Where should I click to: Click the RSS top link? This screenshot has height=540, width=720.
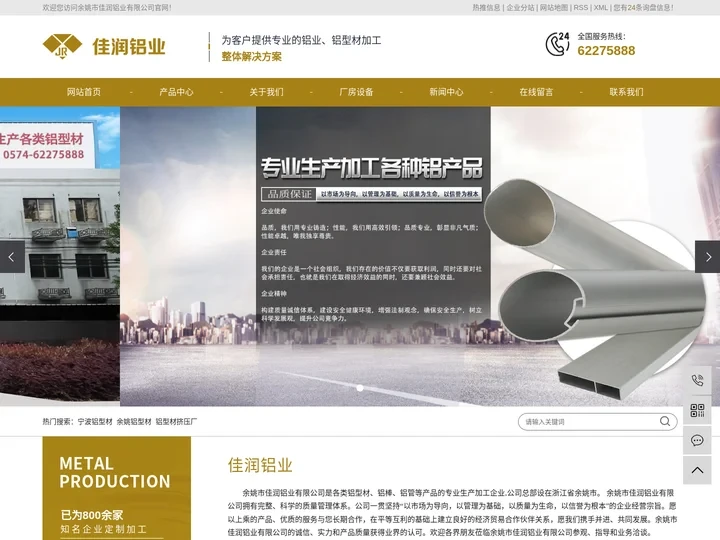[x=580, y=7]
